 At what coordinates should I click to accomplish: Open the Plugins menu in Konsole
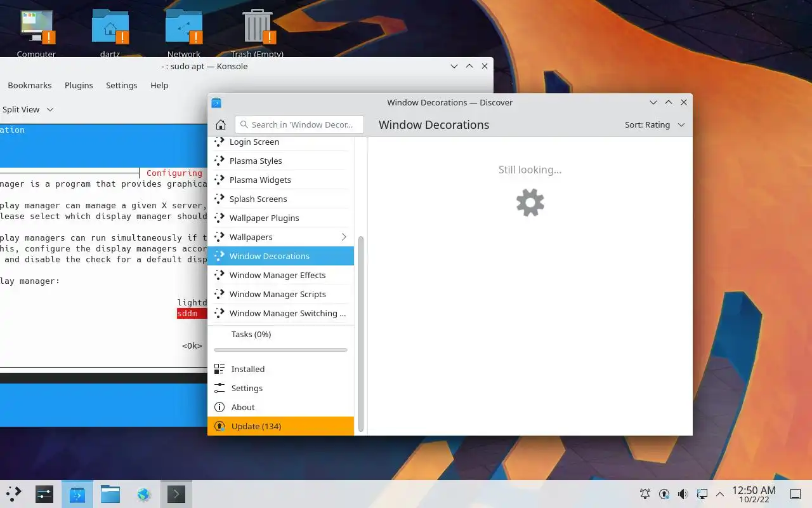(x=79, y=85)
